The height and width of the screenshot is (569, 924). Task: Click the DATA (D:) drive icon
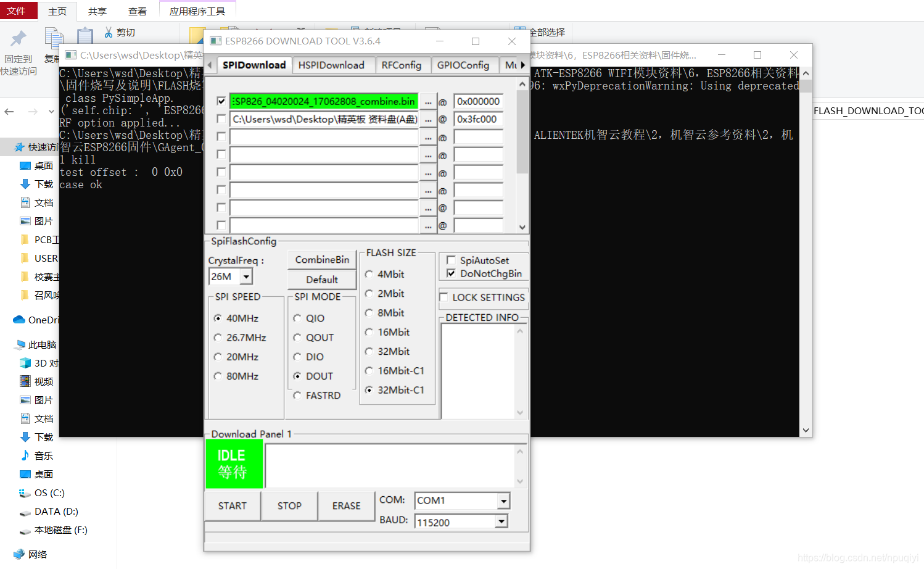pyautogui.click(x=25, y=512)
